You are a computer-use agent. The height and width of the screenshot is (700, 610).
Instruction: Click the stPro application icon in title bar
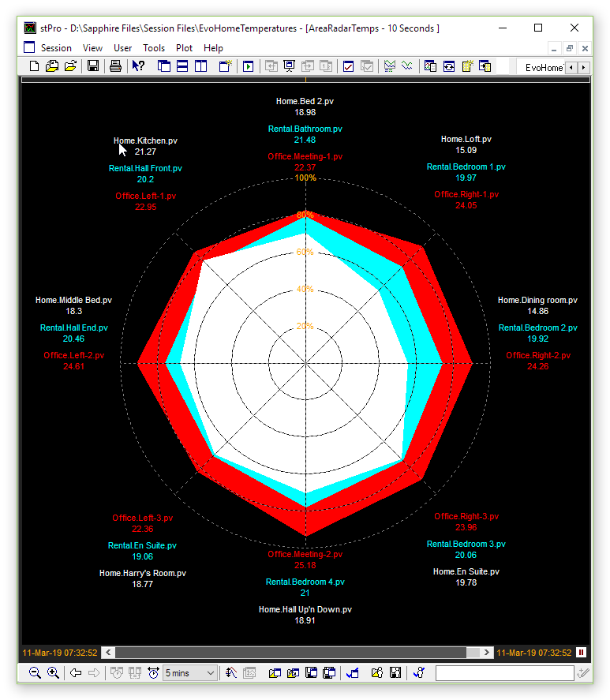point(30,28)
